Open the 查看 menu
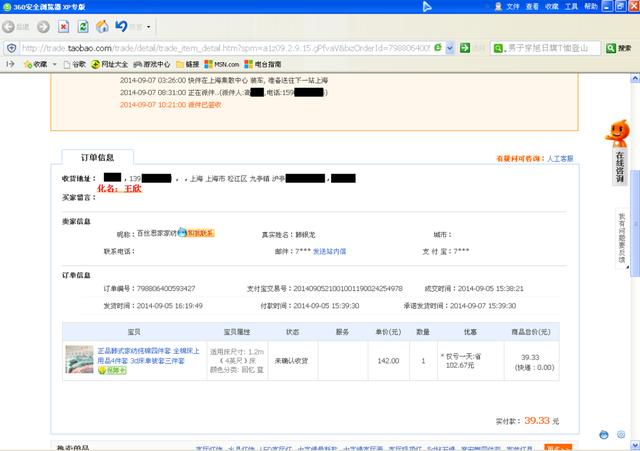This screenshot has height=451, width=640. pos(532,7)
